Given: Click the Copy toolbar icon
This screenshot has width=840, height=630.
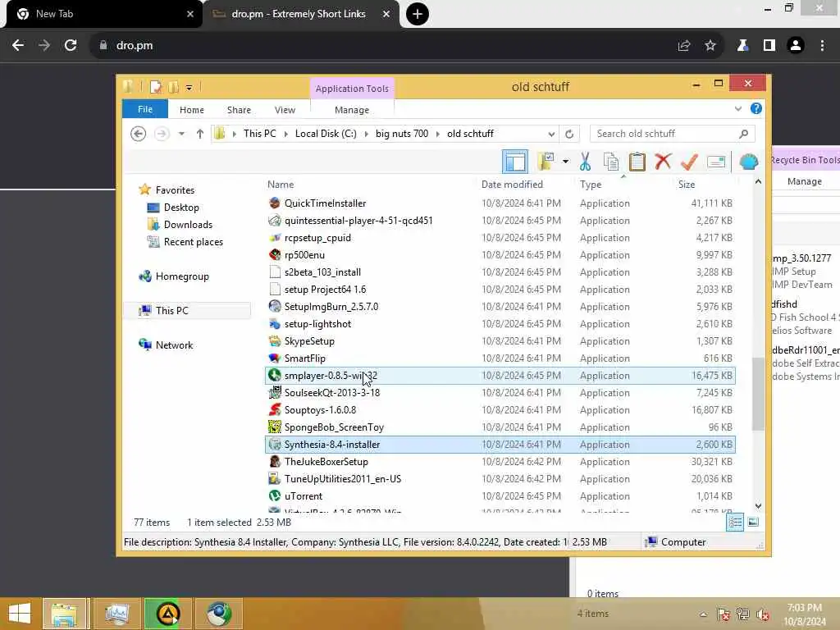Looking at the screenshot, I should click(610, 162).
